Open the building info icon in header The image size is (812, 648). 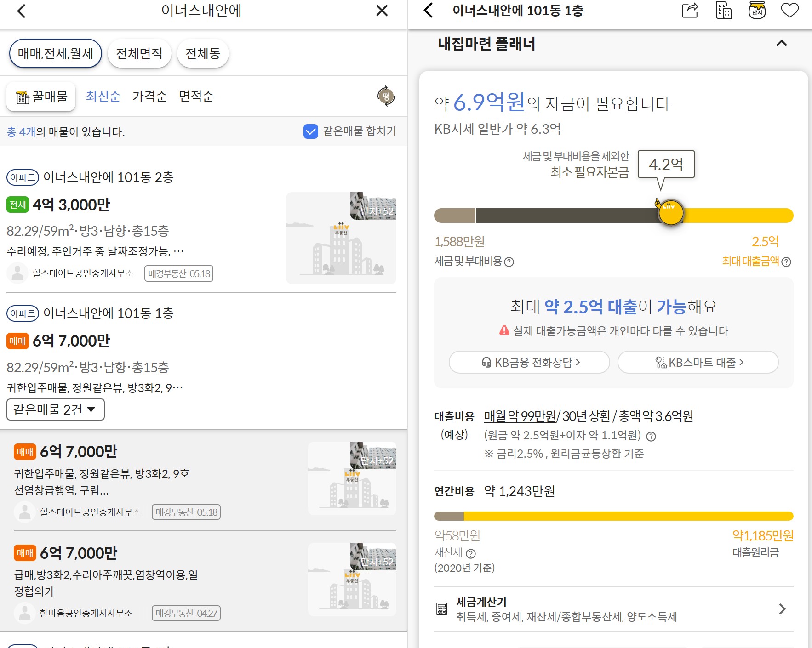[724, 10]
